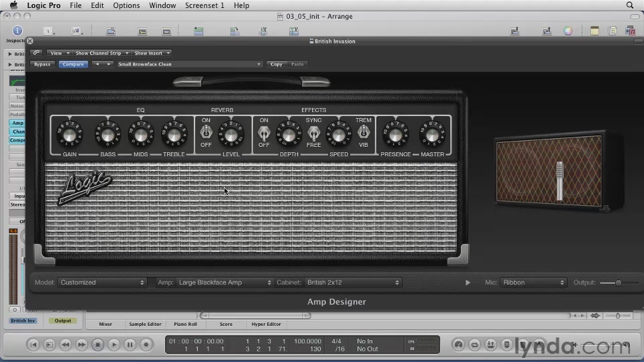The height and width of the screenshot is (362, 644).
Task: Open the Options menu
Action: [127, 5]
